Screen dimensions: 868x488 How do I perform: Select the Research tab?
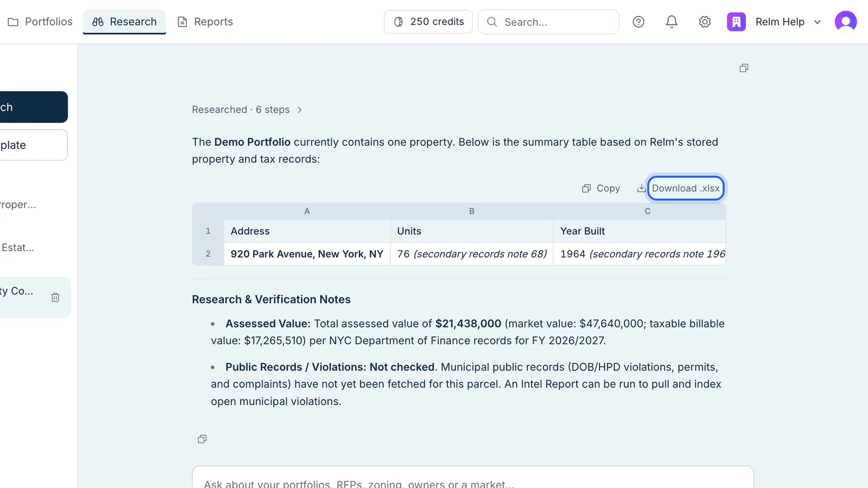click(x=124, y=22)
